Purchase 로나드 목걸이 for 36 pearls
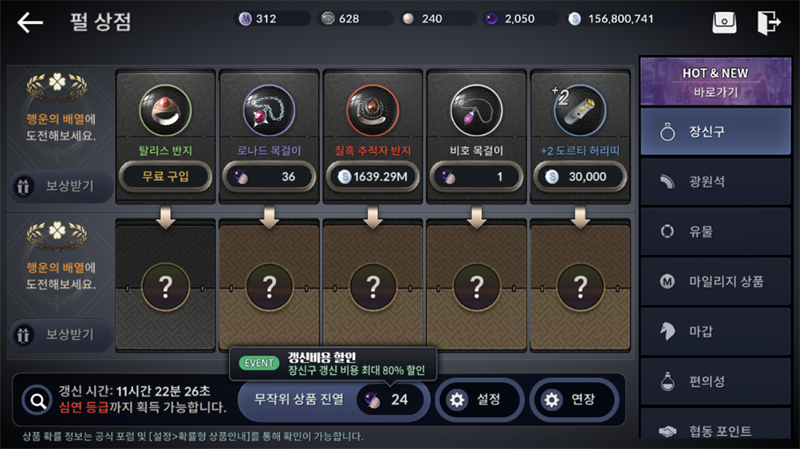 [269, 177]
